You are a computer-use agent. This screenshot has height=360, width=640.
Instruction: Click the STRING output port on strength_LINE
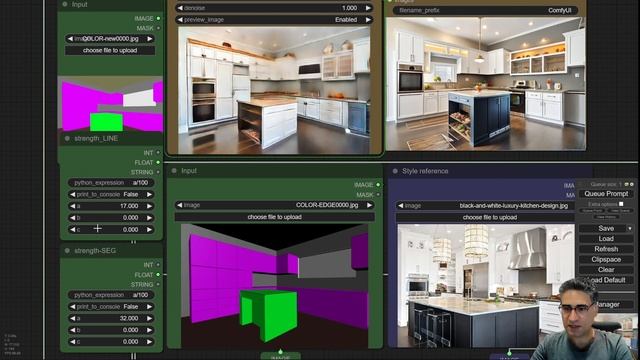point(158,172)
